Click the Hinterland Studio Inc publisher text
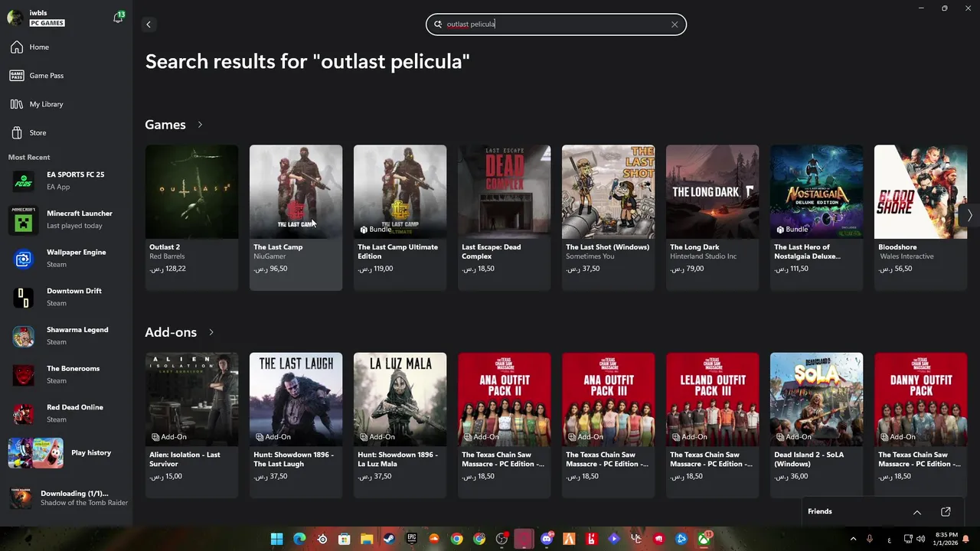Screen dimensions: 980x551 coord(703,256)
